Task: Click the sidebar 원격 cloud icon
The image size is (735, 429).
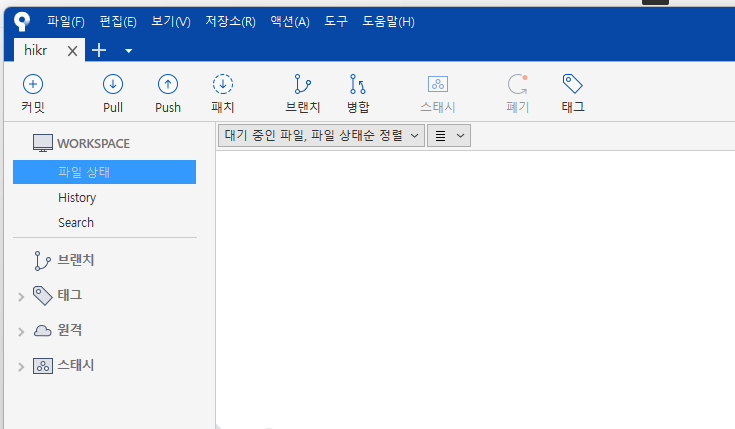Action: [x=43, y=331]
